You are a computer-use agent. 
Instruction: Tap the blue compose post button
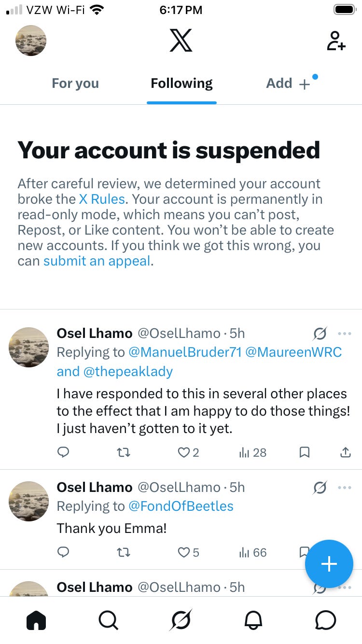pos(329,564)
